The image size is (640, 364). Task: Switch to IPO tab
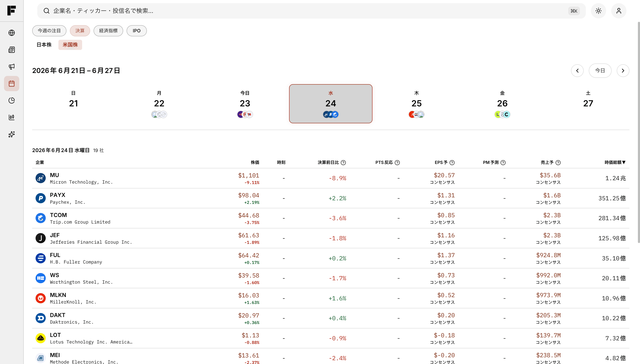tap(137, 31)
